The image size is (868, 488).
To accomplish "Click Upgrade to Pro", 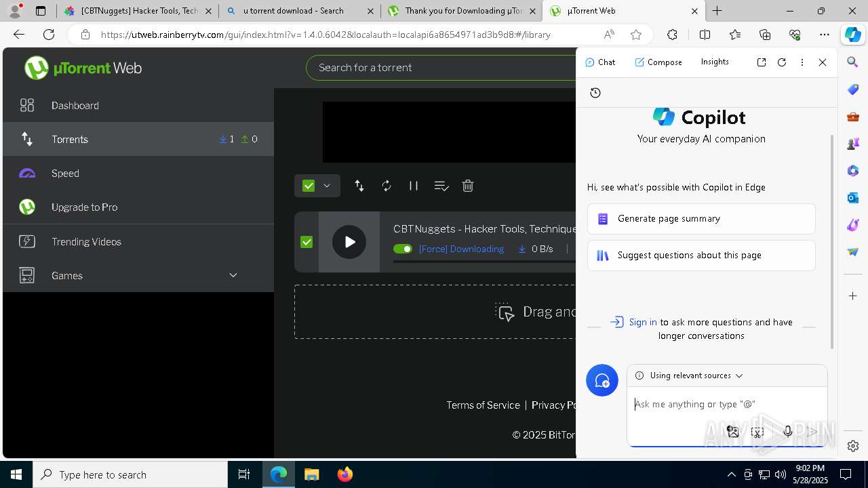I will (x=138, y=207).
